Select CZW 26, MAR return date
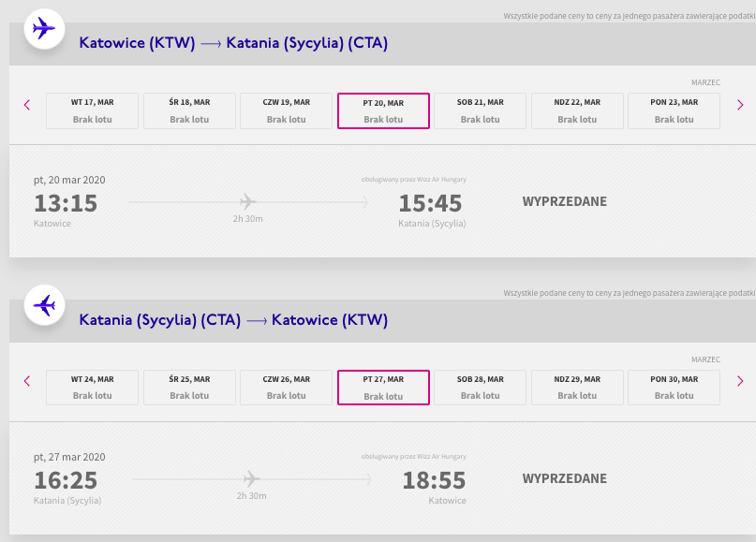 287,388
